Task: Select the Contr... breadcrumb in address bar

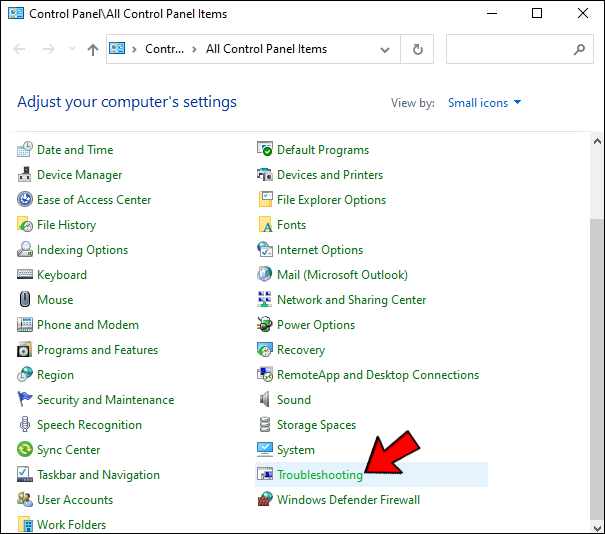Action: pos(164,49)
